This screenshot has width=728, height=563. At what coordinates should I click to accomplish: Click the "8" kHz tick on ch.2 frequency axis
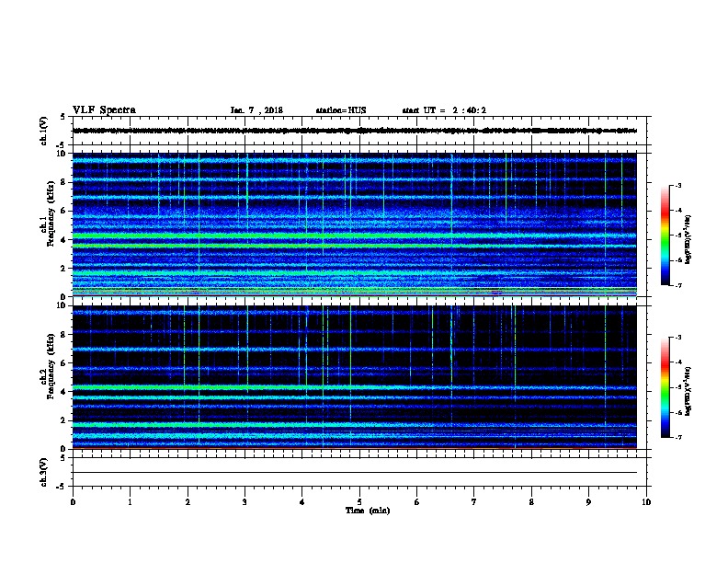click(63, 335)
